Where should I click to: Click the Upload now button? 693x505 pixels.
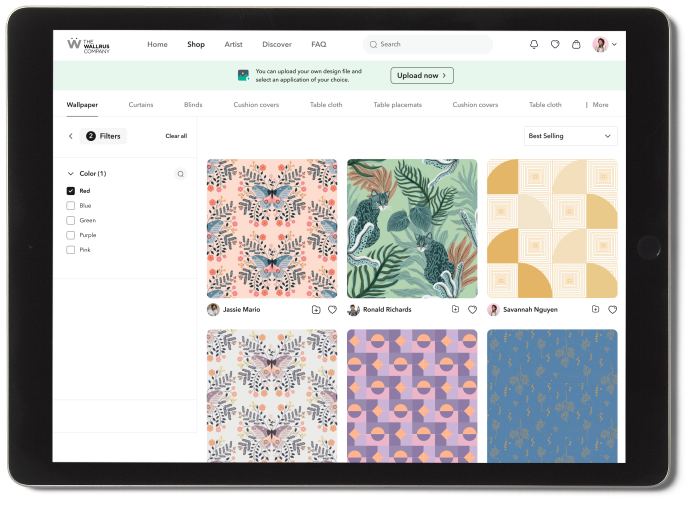pyautogui.click(x=422, y=76)
